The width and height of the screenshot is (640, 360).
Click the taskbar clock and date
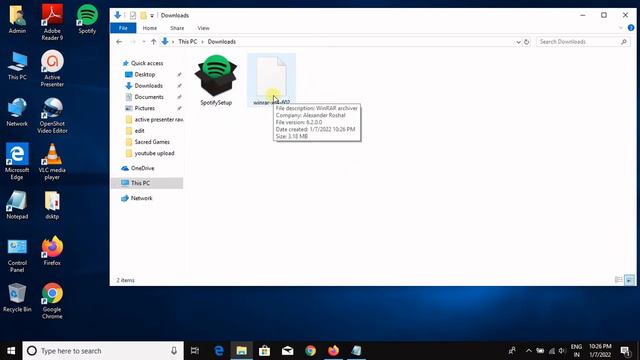point(600,351)
